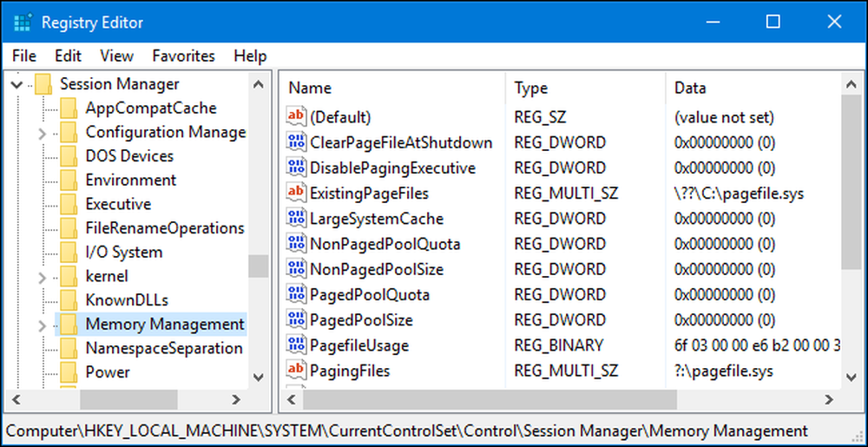Expand the Memory Management key arrow
This screenshot has width=868, height=447.
click(42, 325)
